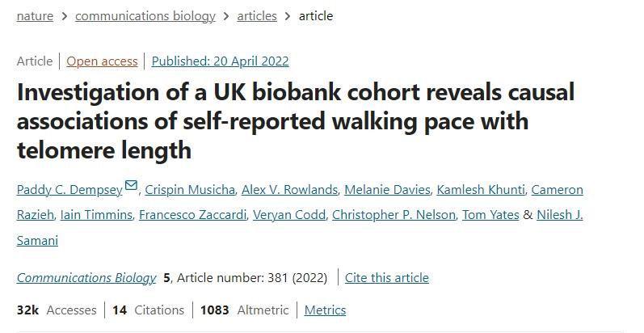Open author Alex V. Rowlands
The width and height of the screenshot is (644, 333).
pyautogui.click(x=290, y=190)
